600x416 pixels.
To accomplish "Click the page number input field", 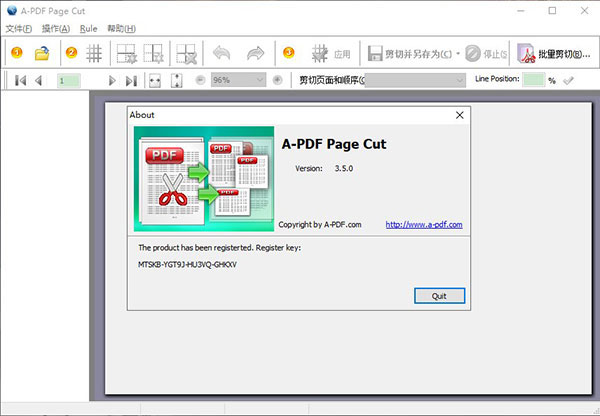I will click(x=71, y=80).
